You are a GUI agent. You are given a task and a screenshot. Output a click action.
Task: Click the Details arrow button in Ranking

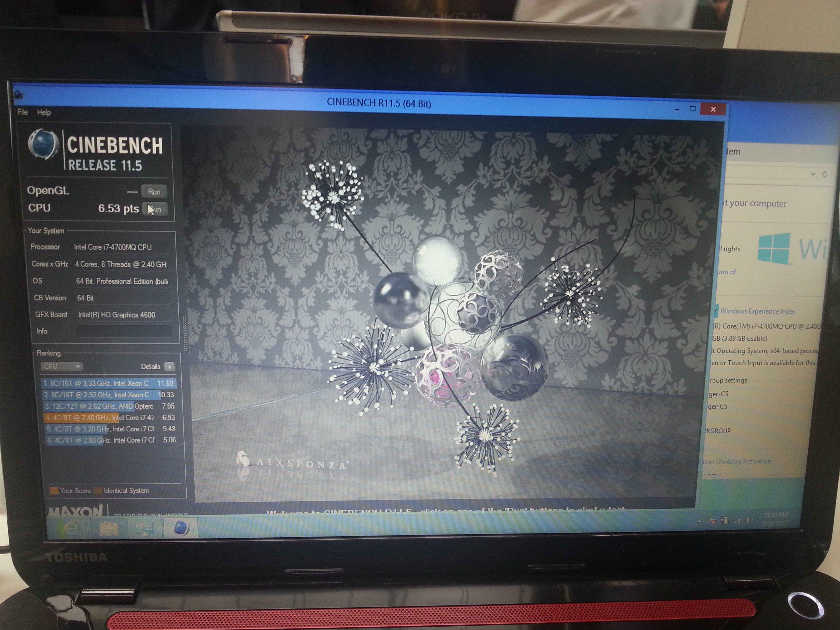point(169,366)
